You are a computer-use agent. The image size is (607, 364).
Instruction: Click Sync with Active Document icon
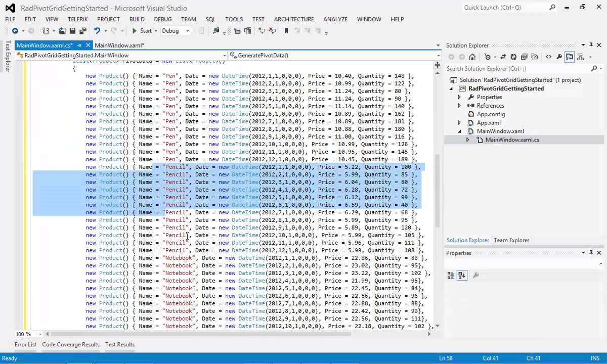[x=503, y=57]
